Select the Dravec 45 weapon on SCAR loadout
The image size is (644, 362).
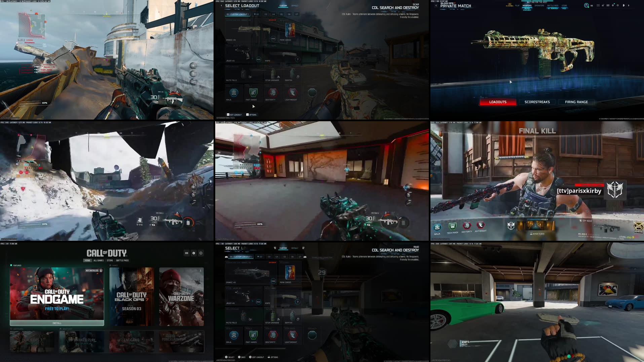point(251,31)
